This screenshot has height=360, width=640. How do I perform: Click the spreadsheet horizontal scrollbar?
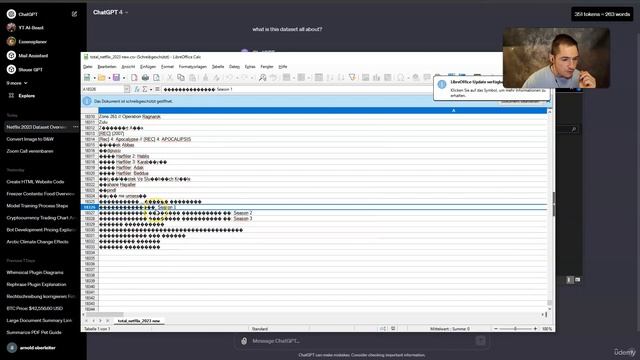313,314
